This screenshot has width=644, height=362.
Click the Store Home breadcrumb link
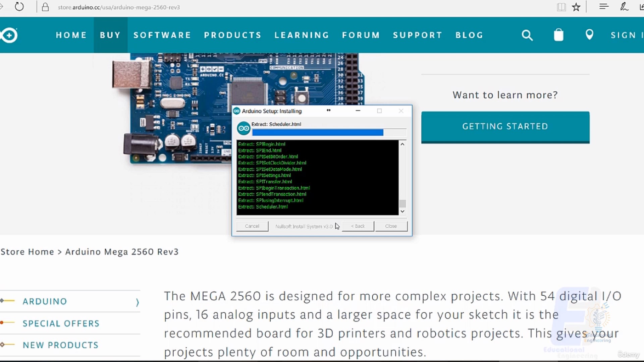tap(27, 252)
